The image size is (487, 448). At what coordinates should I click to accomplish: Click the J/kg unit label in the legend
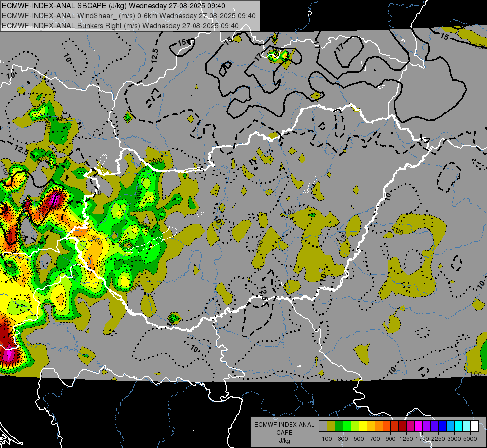pos(284,441)
